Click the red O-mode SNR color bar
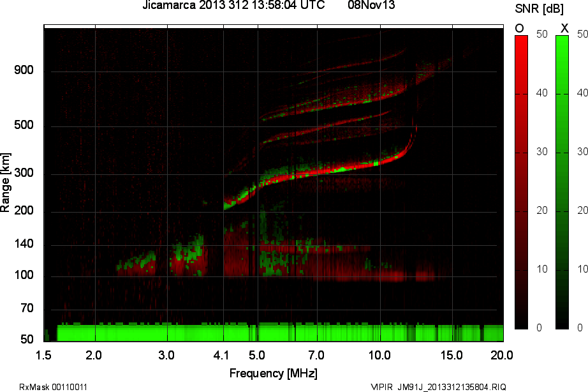588x392 pixels. click(x=521, y=182)
